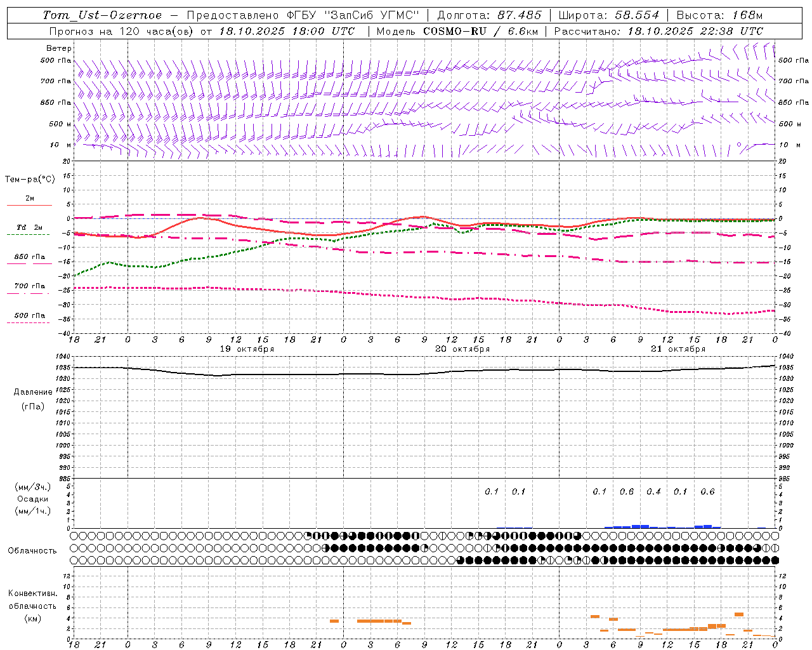
Task: Click the Давление panel label
Action: (33, 392)
